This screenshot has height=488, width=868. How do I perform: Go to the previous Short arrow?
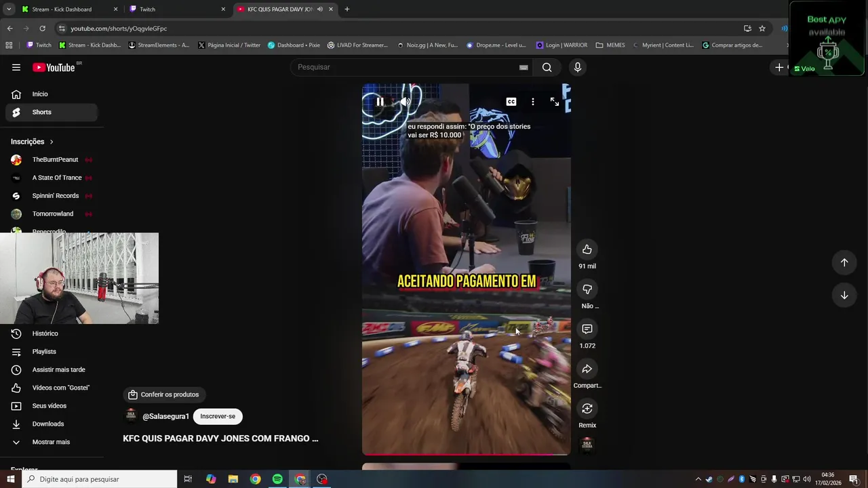[844, 262]
